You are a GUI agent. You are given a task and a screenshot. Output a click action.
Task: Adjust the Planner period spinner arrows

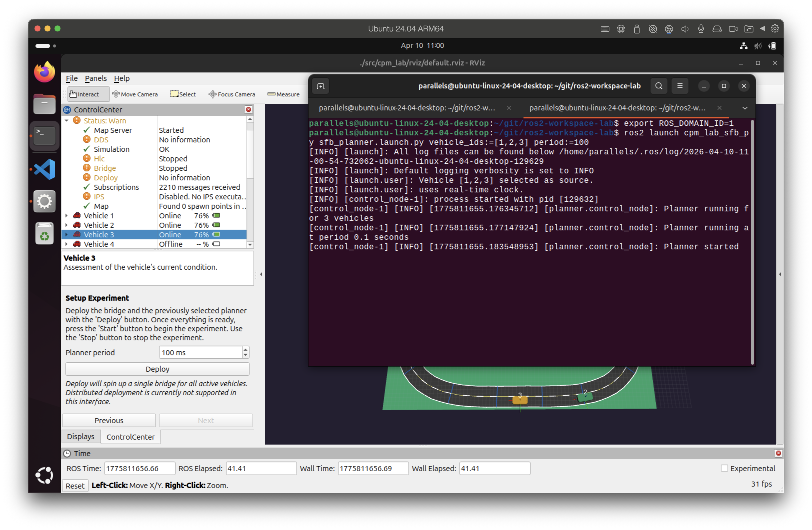246,352
